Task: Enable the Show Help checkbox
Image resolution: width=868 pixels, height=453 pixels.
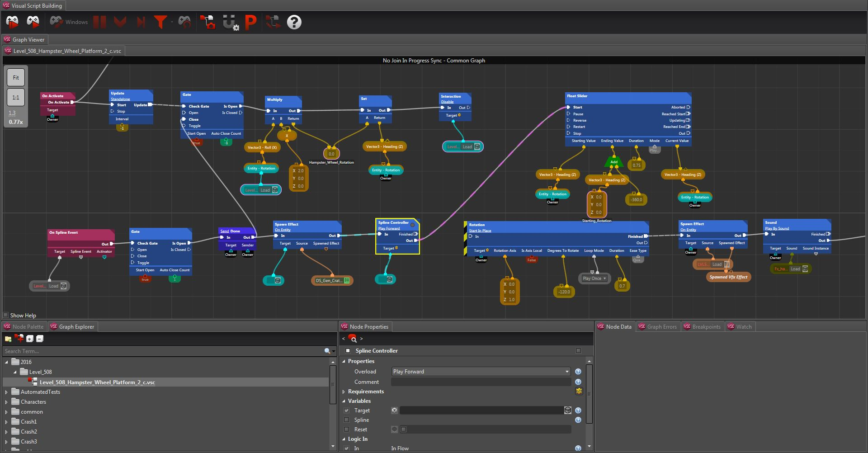Action: [6, 315]
